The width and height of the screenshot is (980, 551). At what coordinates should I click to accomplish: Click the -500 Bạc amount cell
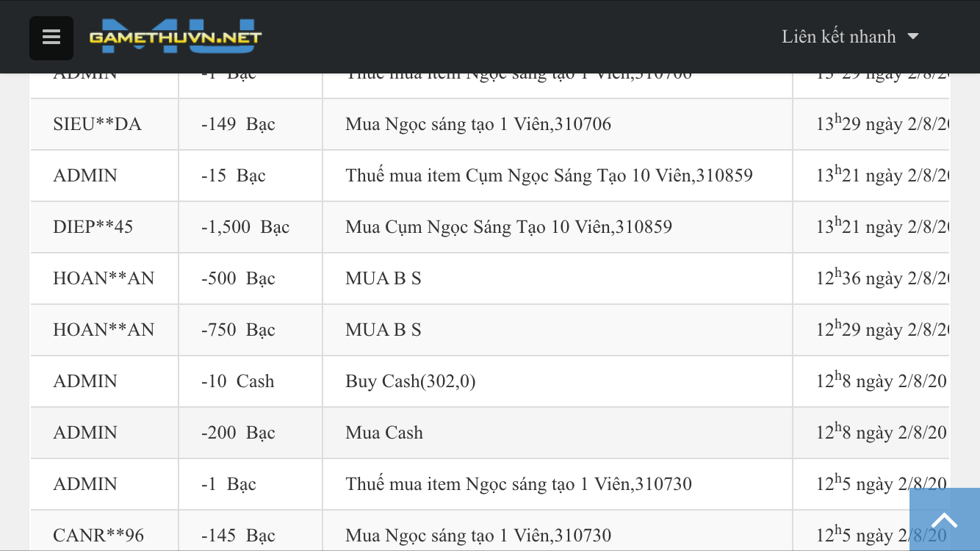coord(238,278)
